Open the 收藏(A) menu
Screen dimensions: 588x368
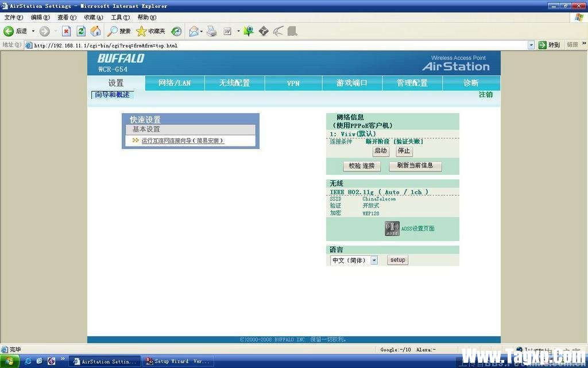94,17
